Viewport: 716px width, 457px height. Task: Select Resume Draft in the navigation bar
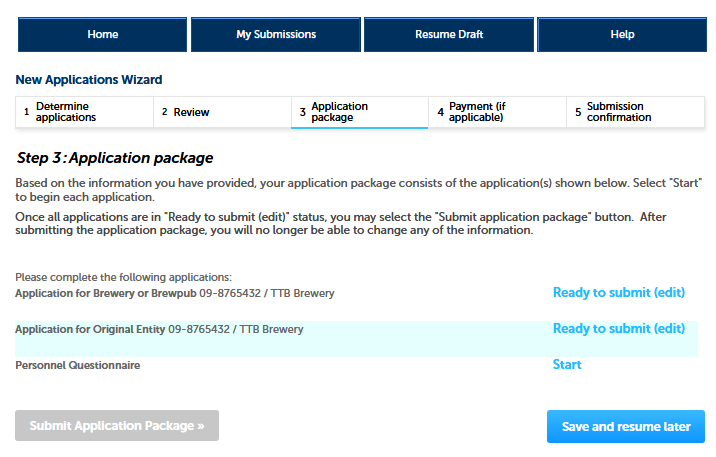pyautogui.click(x=448, y=34)
